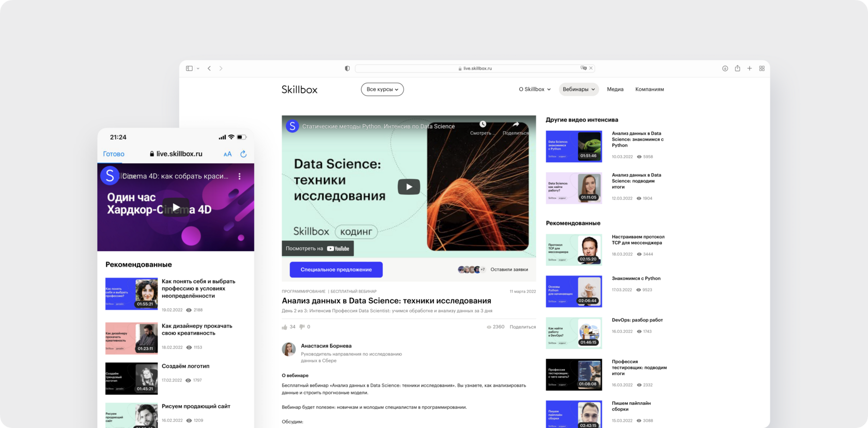Image resolution: width=868 pixels, height=428 pixels.
Task: Open Как понять себя и выбрать профессию
Action: [x=198, y=288]
